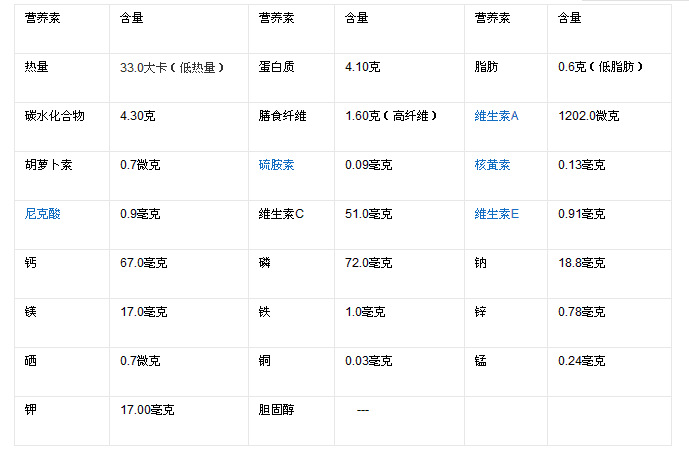Click 0.7微克 value beside 胡萝卜素
The width and height of the screenshot is (689, 458).
pos(140,165)
